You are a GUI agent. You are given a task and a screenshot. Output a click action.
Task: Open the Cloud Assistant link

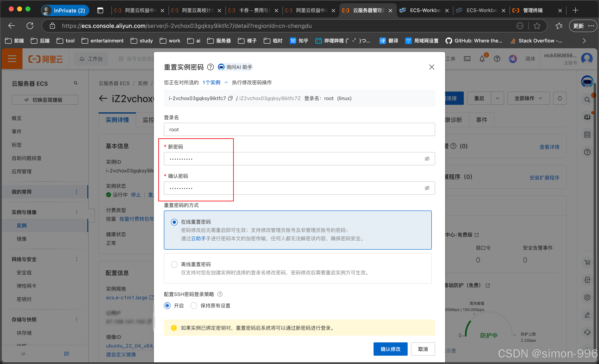click(x=198, y=239)
